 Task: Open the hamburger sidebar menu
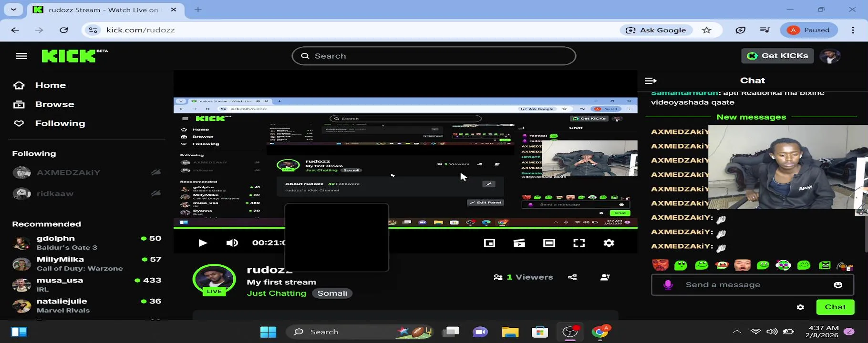point(21,56)
